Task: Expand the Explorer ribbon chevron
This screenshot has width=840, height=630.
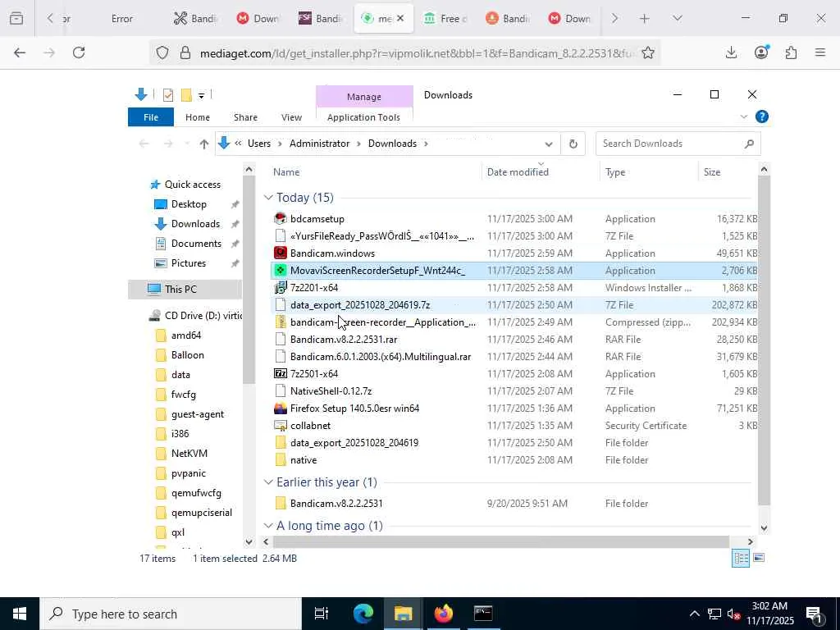Action: pos(743,116)
